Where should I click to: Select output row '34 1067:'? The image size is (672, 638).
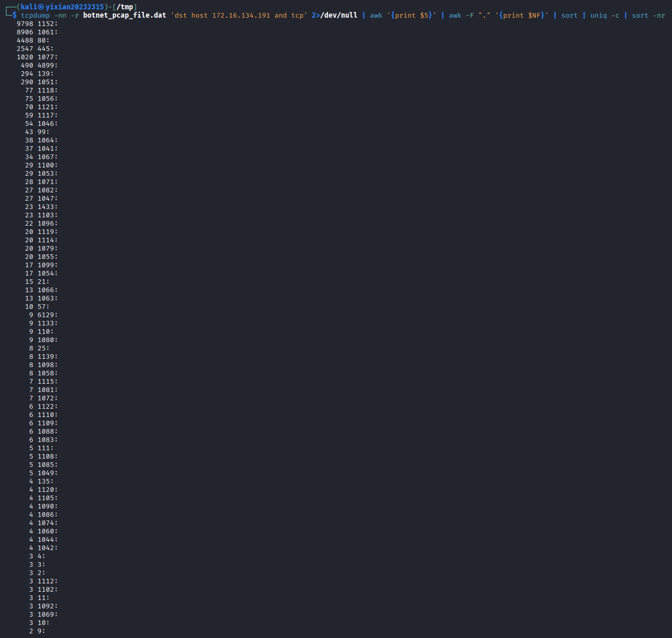(x=42, y=157)
